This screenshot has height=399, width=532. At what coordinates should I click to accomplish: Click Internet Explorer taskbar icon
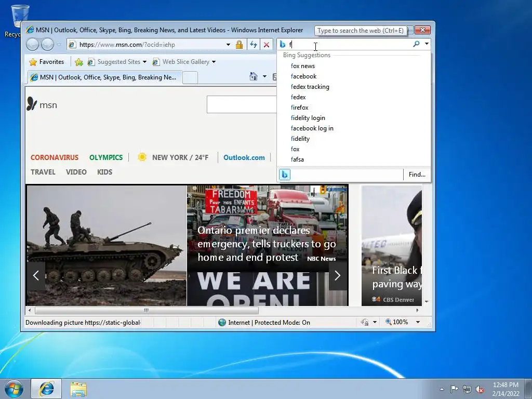(46, 389)
